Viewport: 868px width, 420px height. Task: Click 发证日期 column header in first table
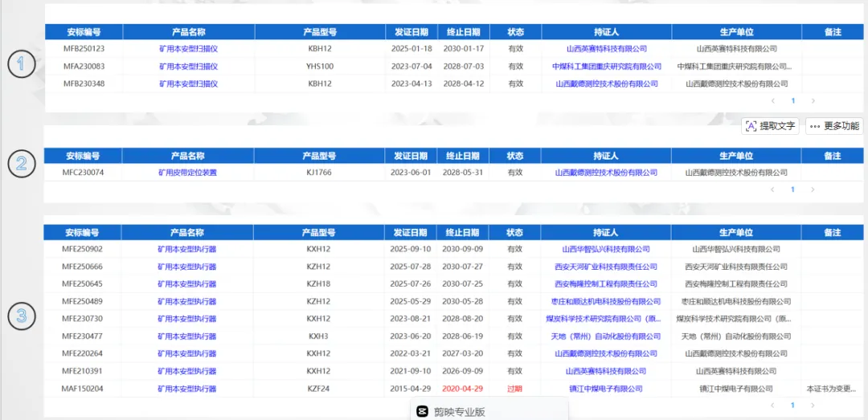(411, 32)
